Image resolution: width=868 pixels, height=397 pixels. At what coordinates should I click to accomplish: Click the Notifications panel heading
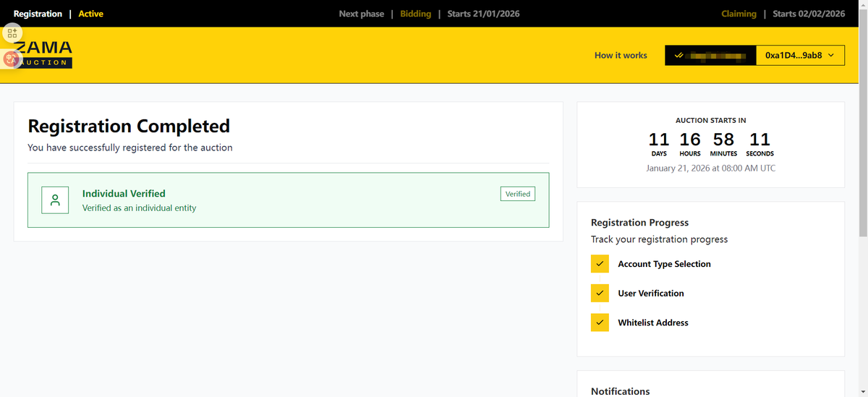(621, 391)
